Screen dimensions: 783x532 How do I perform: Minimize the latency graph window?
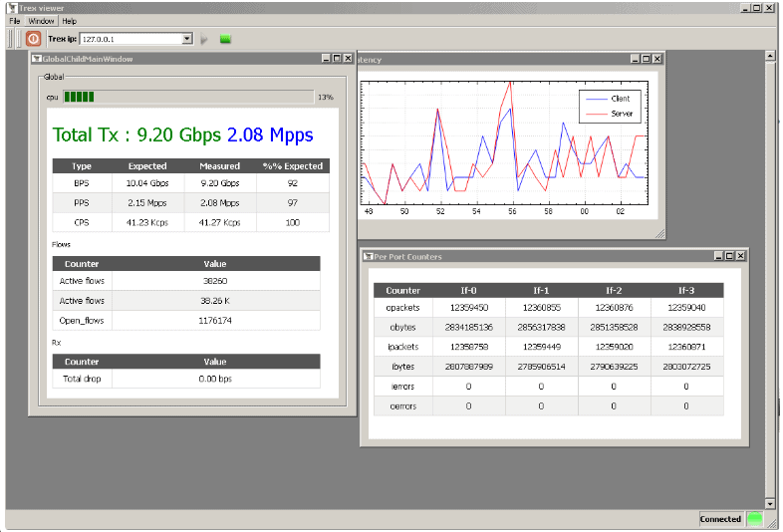[x=635, y=59]
